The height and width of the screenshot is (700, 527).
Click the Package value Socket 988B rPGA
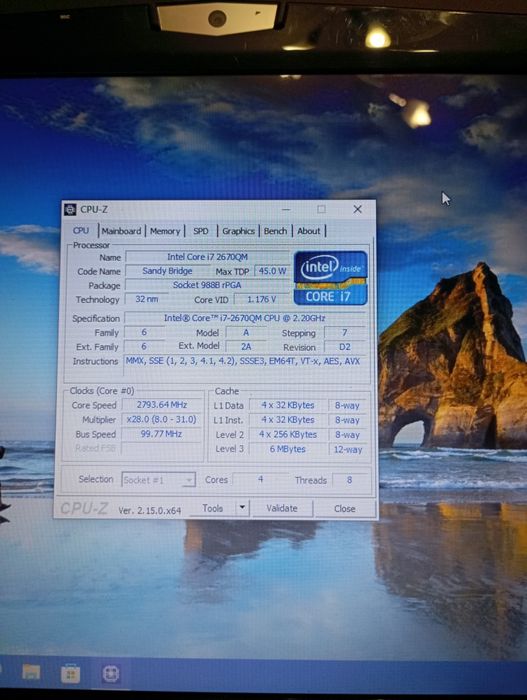[x=207, y=285]
